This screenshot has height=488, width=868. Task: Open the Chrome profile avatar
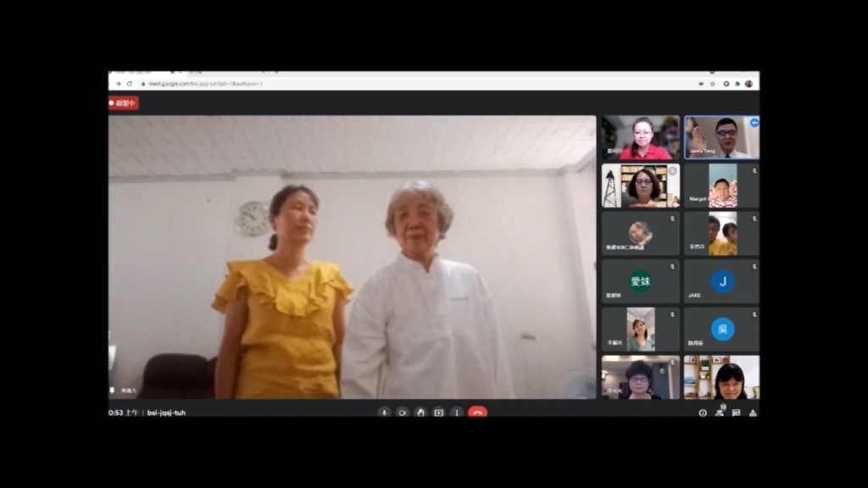coord(749,84)
